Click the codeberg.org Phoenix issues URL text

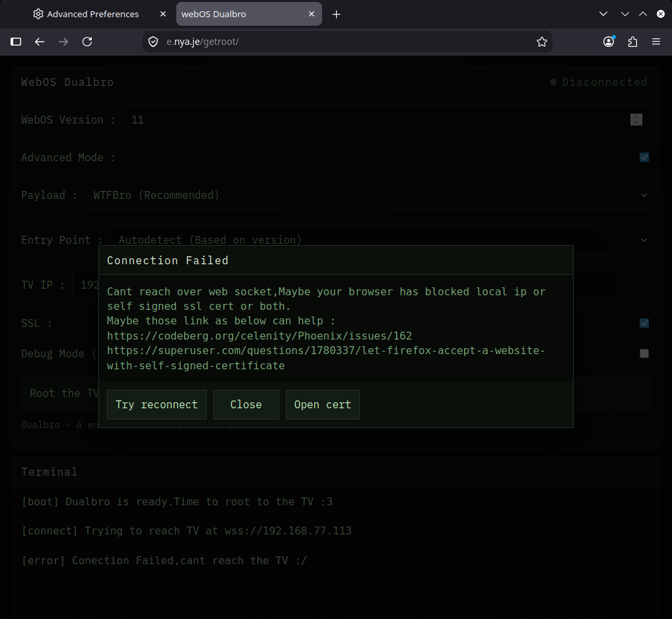259,336
